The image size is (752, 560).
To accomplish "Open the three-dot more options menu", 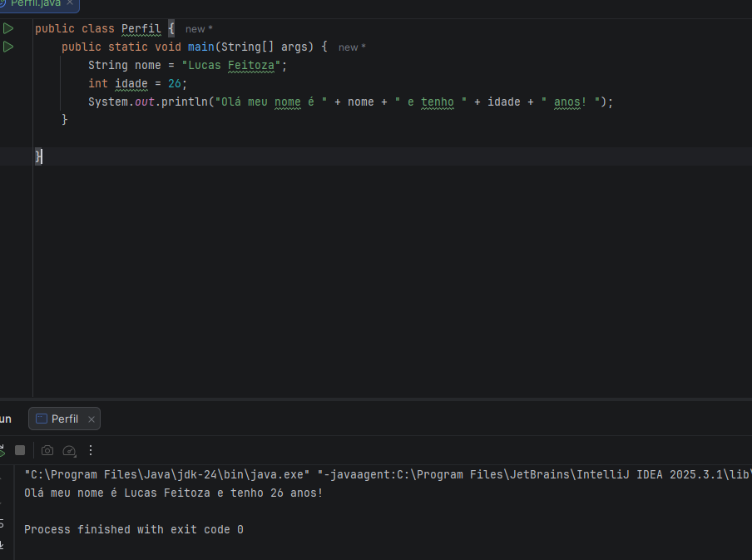I will click(x=91, y=450).
